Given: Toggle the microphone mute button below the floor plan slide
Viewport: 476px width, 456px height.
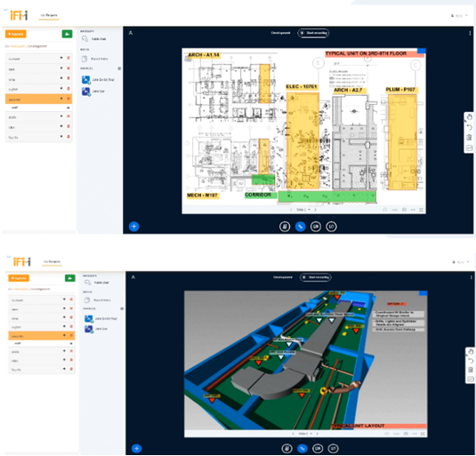Looking at the screenshot, I should pos(285,227).
